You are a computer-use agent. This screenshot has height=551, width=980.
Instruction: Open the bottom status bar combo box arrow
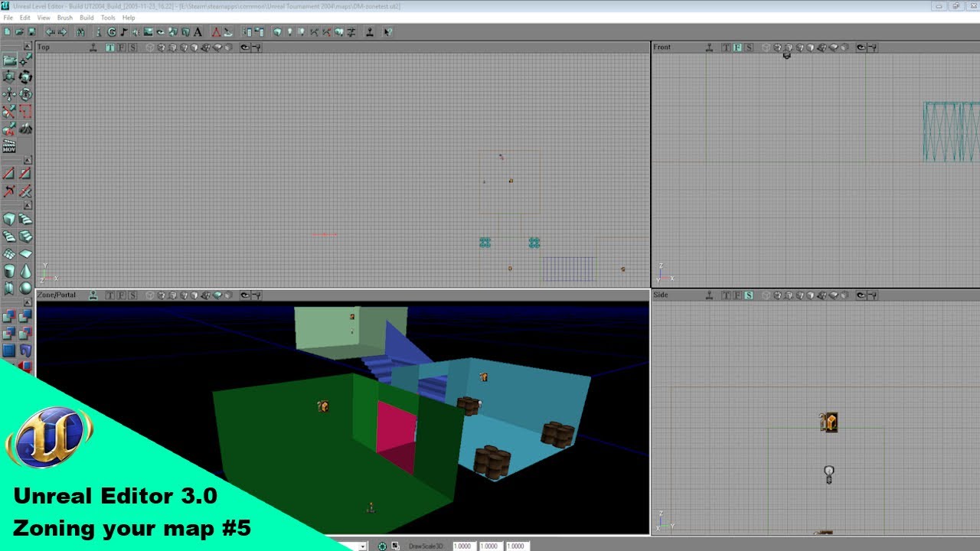363,546
